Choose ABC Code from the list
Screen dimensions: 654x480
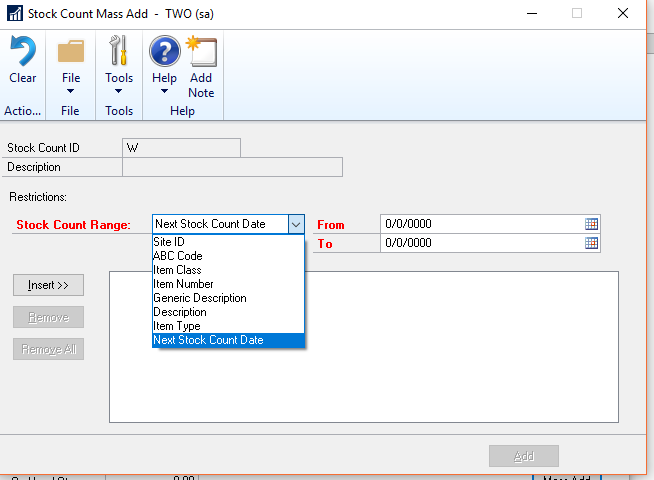click(177, 256)
